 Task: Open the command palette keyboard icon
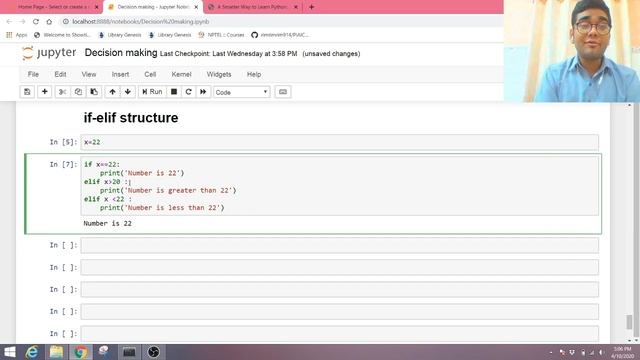pos(283,92)
